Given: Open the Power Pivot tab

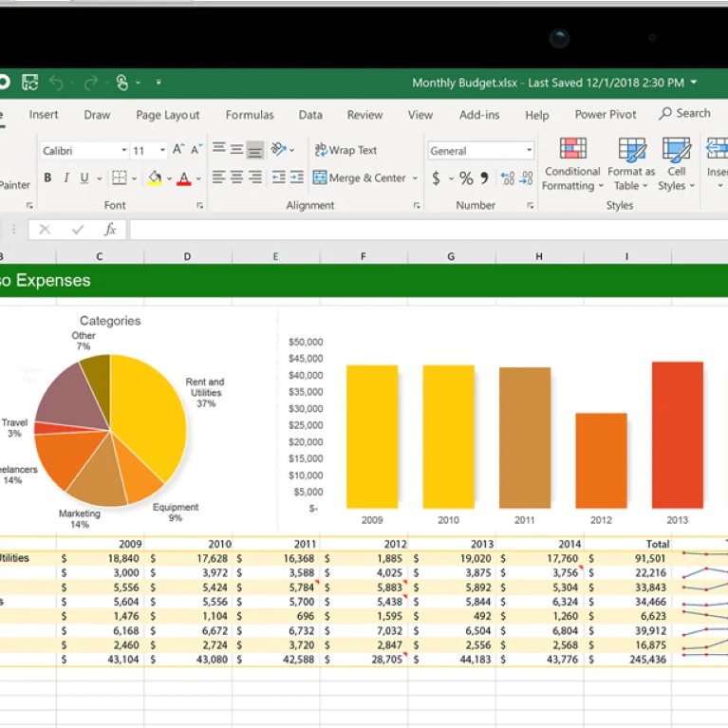Looking at the screenshot, I should (x=605, y=115).
